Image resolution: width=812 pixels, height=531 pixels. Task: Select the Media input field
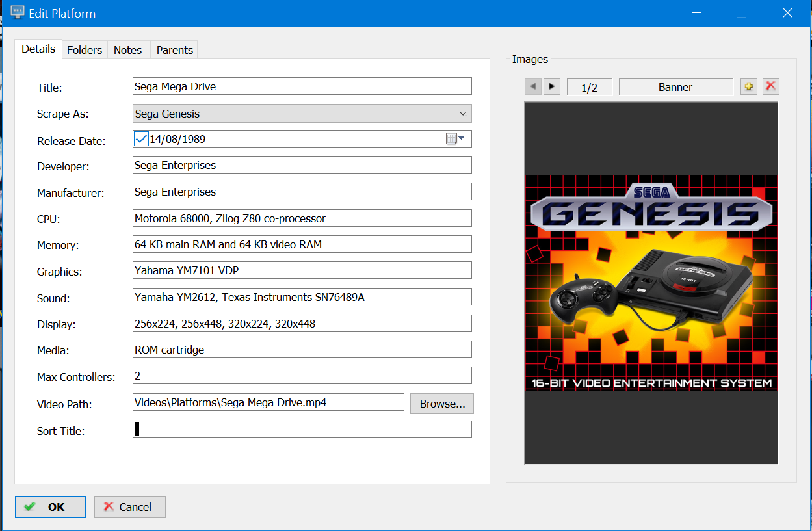click(302, 350)
